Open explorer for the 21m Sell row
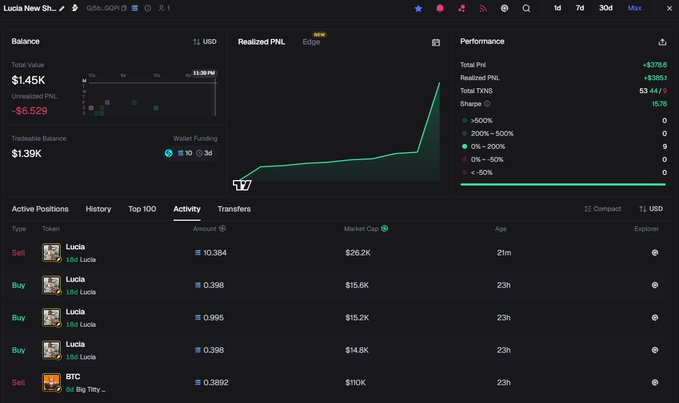Image resolution: width=679 pixels, height=403 pixels. [655, 253]
